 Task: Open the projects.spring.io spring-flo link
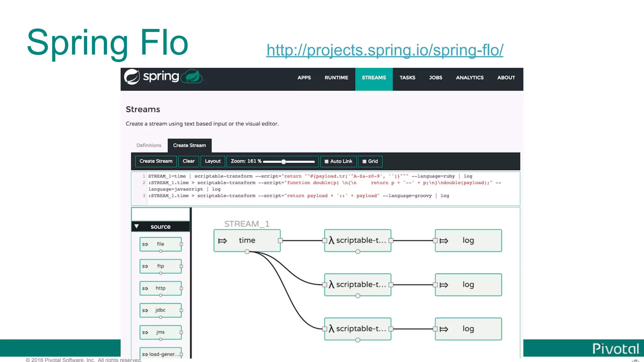point(385,50)
